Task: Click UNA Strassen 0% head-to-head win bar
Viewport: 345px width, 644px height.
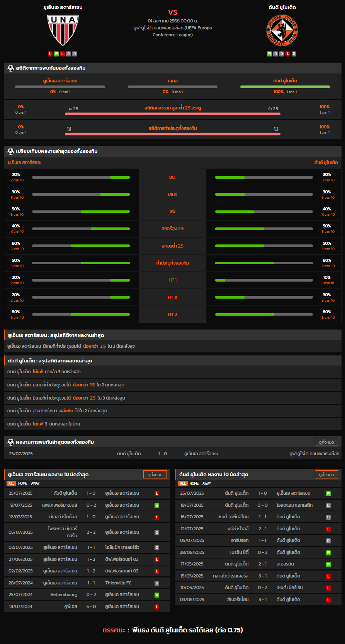Action: (60, 87)
